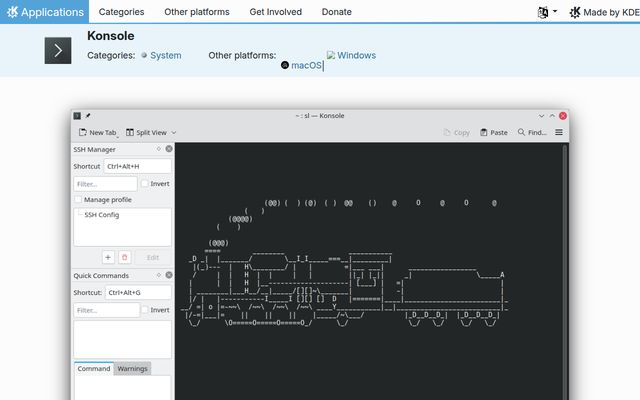Switch to the Command tab

pos(94,369)
